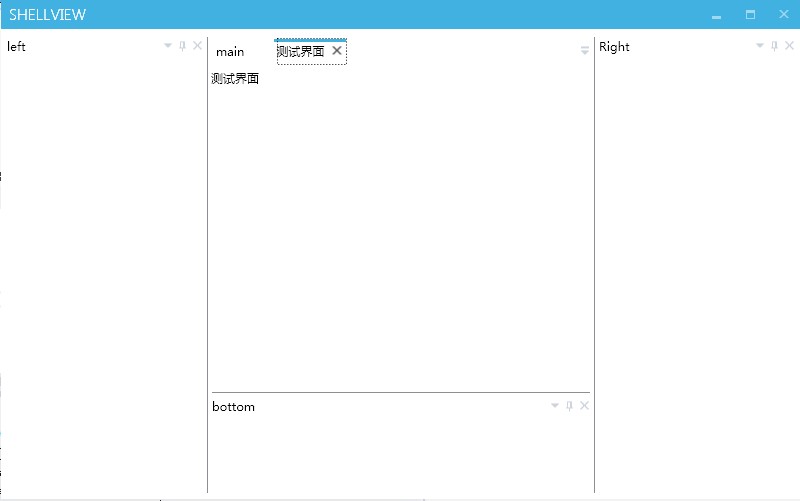Toggle auto-hide pin on left panel

coord(182,46)
